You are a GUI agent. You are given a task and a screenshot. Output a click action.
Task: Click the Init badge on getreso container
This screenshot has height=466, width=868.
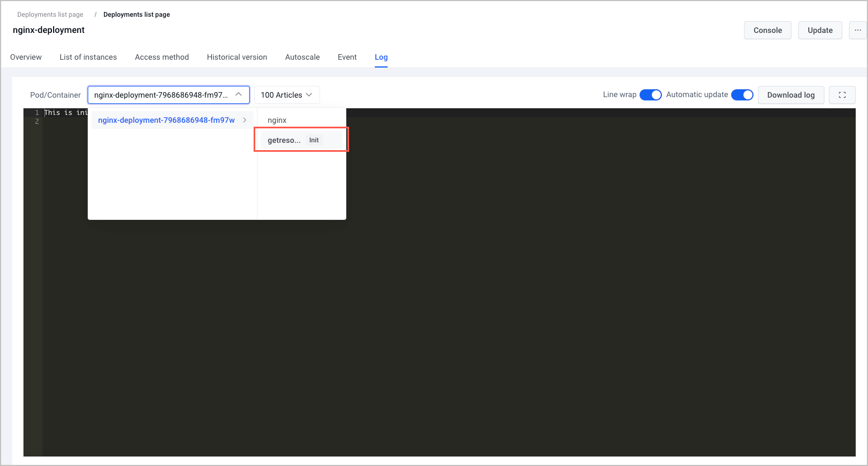coord(314,140)
